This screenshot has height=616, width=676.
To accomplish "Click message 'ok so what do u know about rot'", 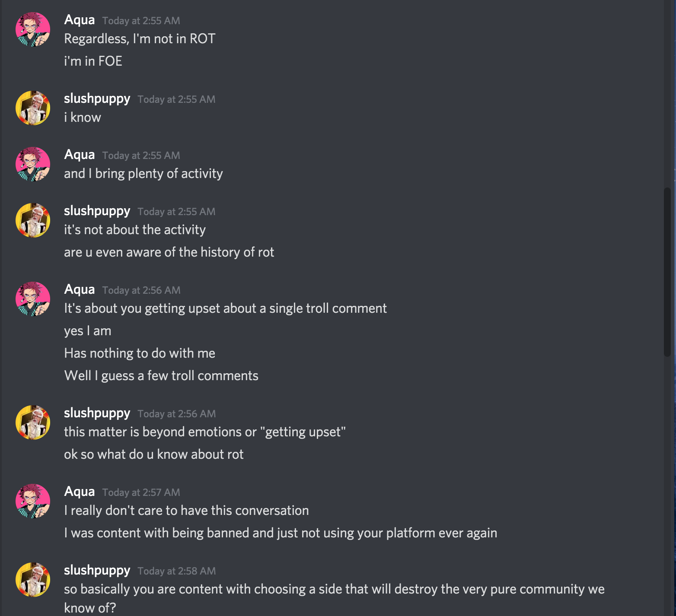I will tap(154, 454).
